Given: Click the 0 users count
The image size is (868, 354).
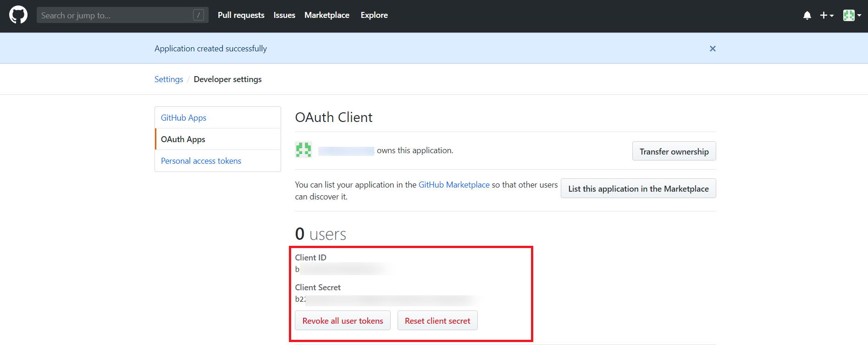Looking at the screenshot, I should tap(321, 234).
